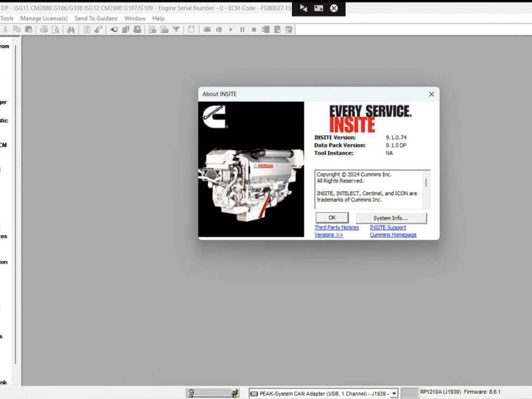Open the Help menu
This screenshot has width=532, height=399.
[x=158, y=18]
